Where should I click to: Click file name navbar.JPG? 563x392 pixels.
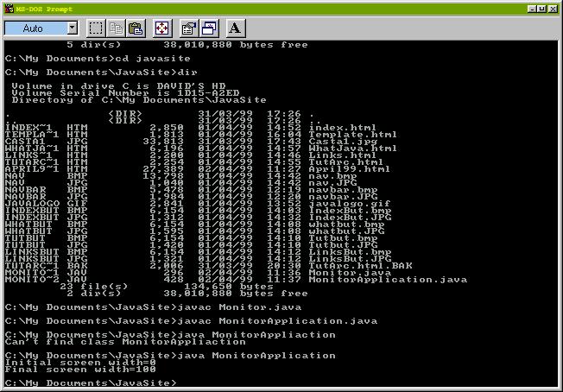point(344,196)
